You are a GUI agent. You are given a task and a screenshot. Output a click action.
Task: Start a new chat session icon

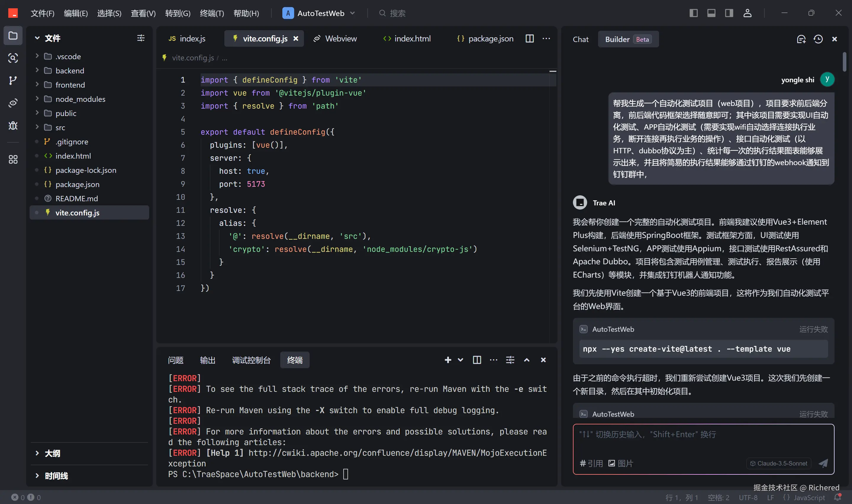coord(801,39)
